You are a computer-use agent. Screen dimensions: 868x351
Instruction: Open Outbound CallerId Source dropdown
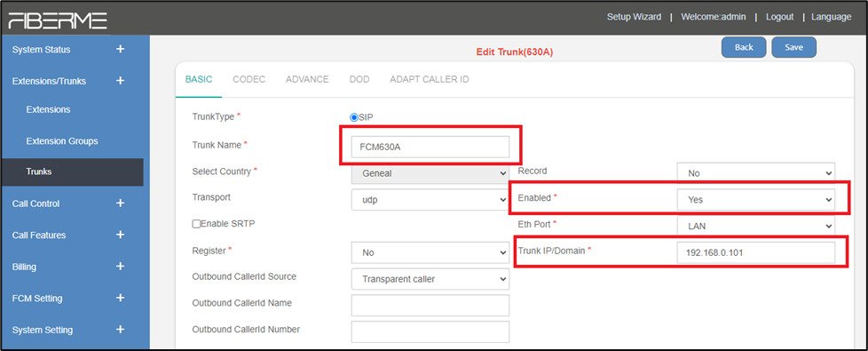point(430,279)
